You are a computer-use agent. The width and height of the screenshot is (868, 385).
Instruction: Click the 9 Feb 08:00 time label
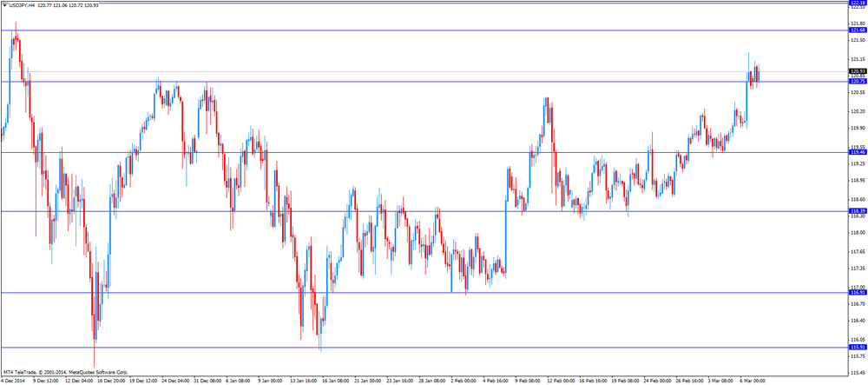528,382
